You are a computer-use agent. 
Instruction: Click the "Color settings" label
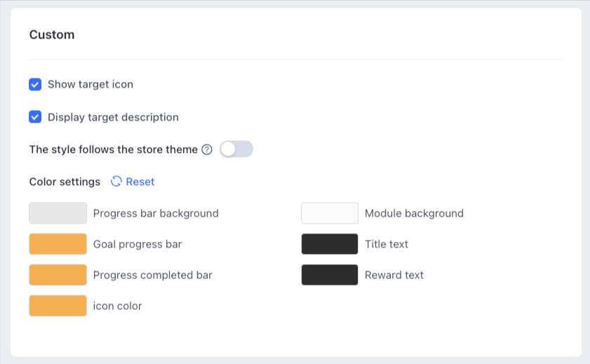point(65,182)
